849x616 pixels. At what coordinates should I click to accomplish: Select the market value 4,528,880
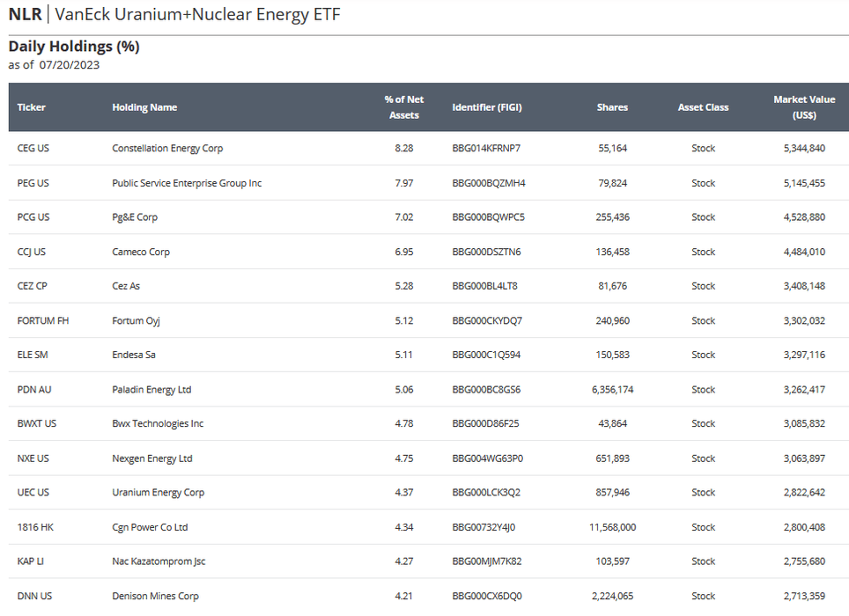[x=804, y=216]
